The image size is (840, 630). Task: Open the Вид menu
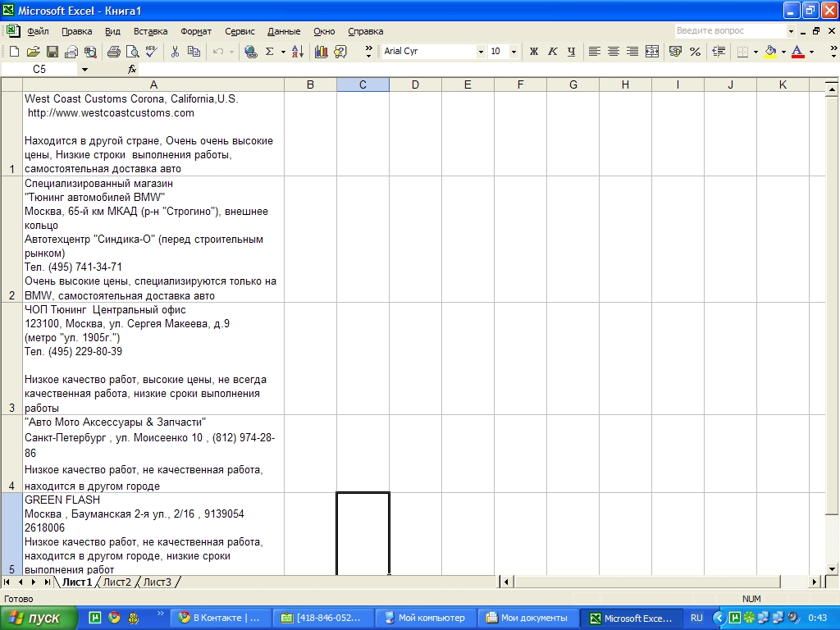tap(112, 31)
